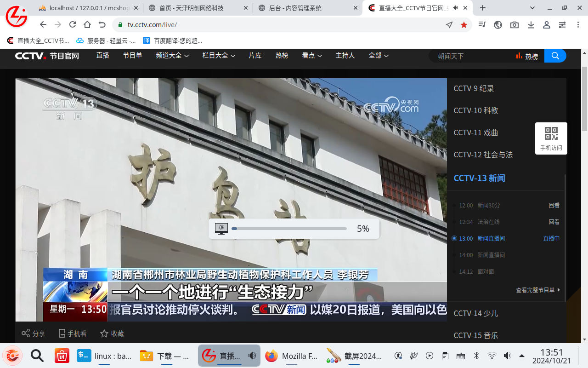Click the volume slider bar at 5%
The height and width of the screenshot is (368, 588).
(289, 229)
